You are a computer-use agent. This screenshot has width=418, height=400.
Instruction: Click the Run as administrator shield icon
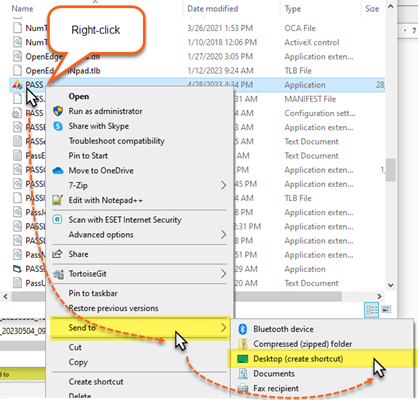click(x=58, y=111)
